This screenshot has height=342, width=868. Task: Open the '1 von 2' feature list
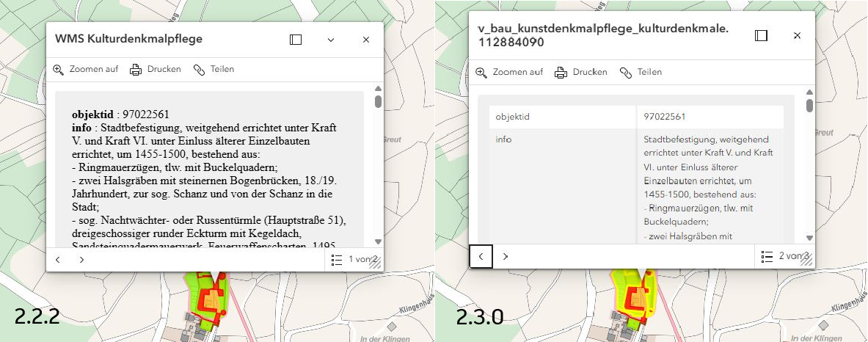tap(354, 259)
